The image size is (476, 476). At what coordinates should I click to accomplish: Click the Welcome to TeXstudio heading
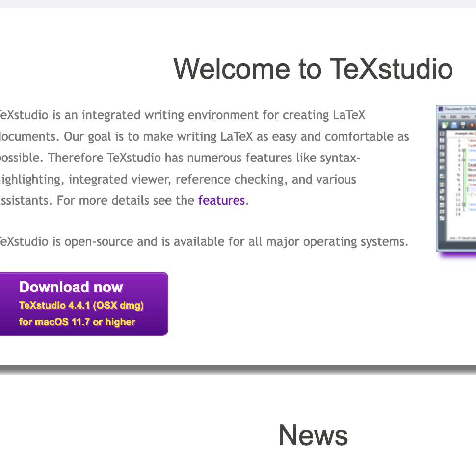click(x=313, y=69)
